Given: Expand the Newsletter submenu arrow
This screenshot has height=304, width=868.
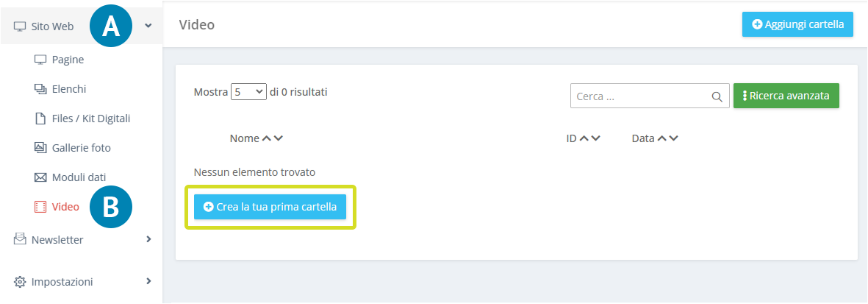Looking at the screenshot, I should [x=148, y=239].
